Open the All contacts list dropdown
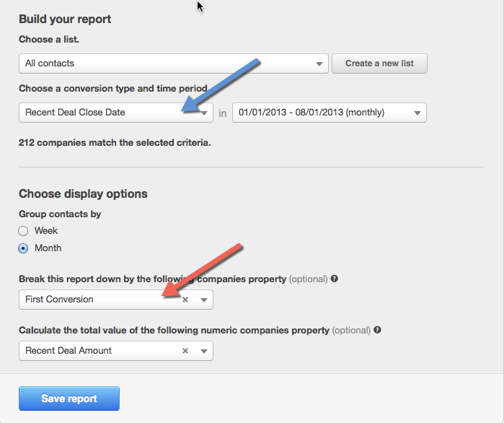This screenshot has height=423, width=504. 173,64
